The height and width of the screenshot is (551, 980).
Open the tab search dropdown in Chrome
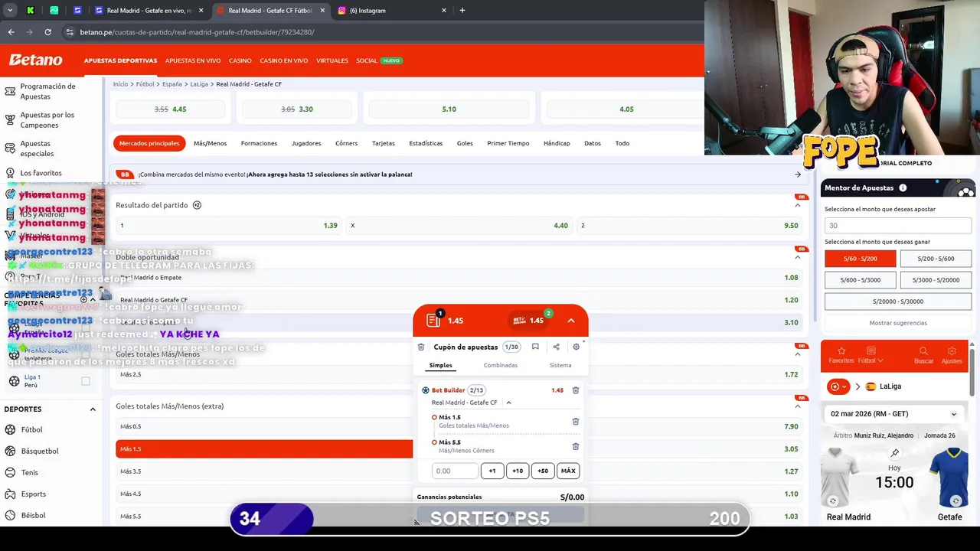pos(10,11)
